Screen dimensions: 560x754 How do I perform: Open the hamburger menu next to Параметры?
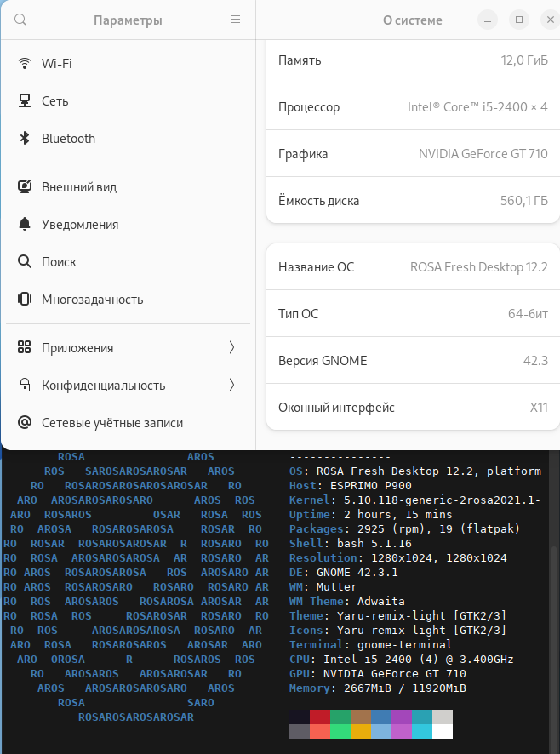point(236,20)
